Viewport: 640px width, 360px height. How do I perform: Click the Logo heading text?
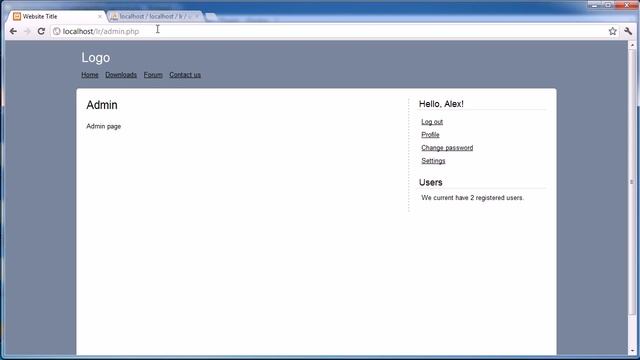[96, 58]
